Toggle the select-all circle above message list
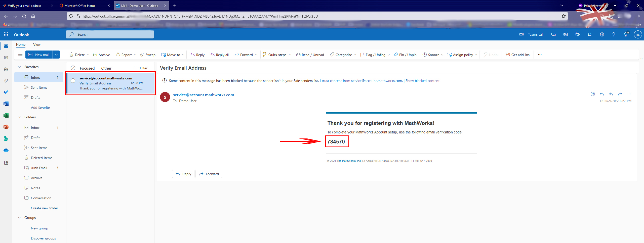Viewport: 644px width, 243px height. [x=73, y=68]
